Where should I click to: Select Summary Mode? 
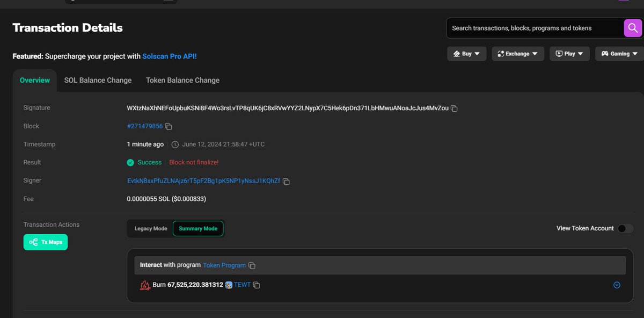pyautogui.click(x=198, y=228)
